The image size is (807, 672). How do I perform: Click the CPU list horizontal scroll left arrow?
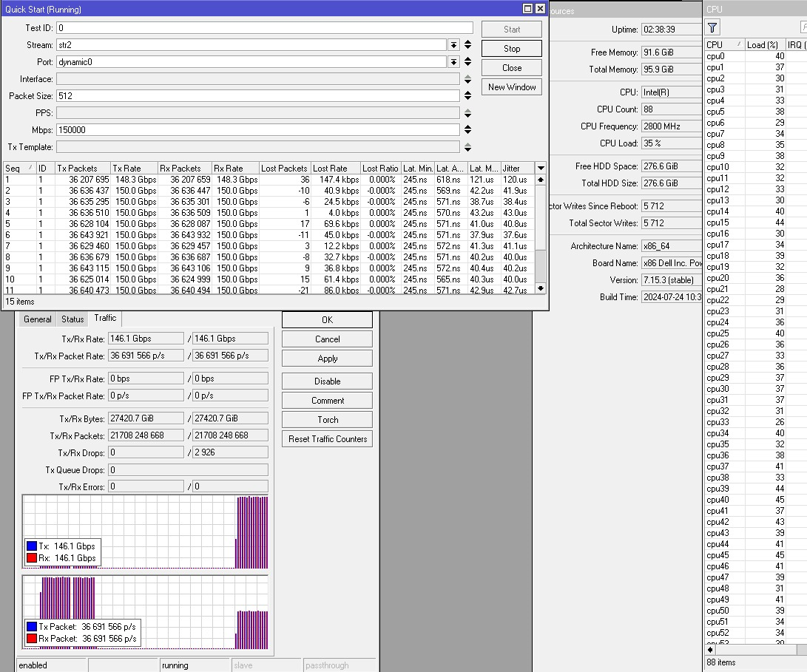pyautogui.click(x=710, y=650)
